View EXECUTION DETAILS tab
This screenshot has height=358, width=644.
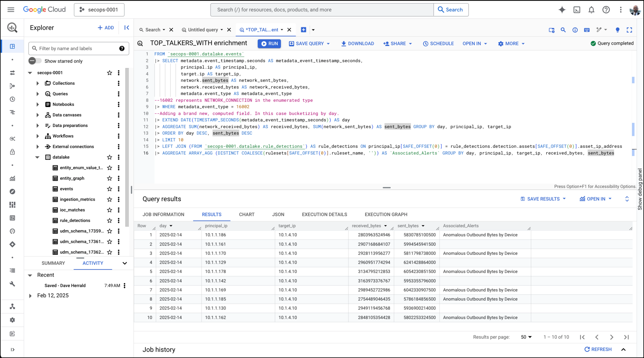324,214
